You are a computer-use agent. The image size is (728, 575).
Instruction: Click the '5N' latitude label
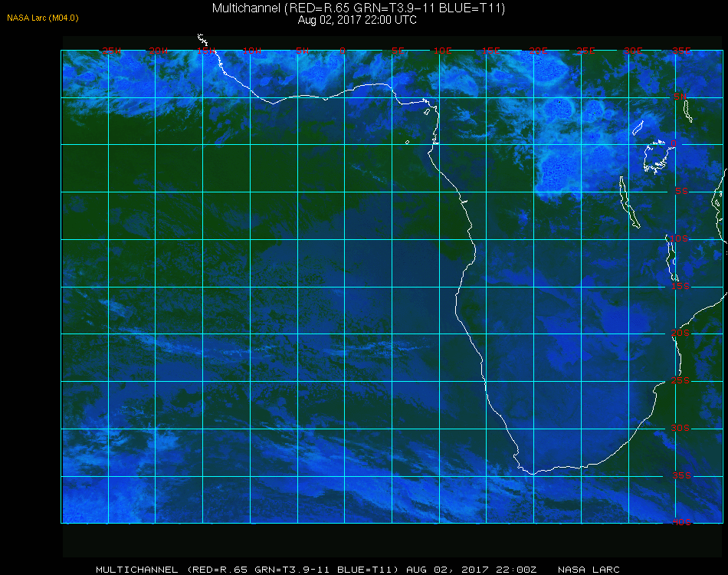click(680, 97)
